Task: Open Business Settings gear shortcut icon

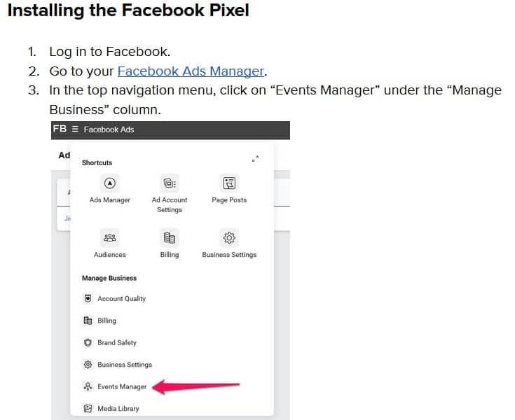Action: click(x=229, y=237)
